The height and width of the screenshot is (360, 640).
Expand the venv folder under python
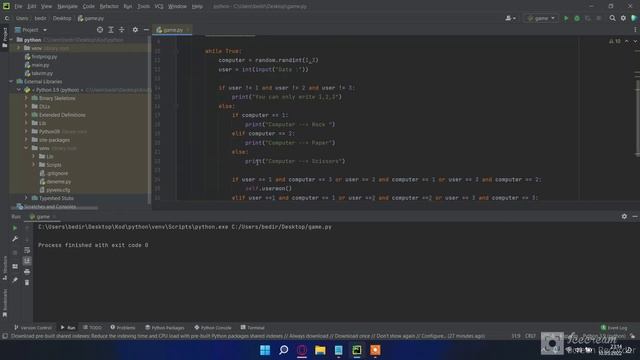tap(18, 48)
